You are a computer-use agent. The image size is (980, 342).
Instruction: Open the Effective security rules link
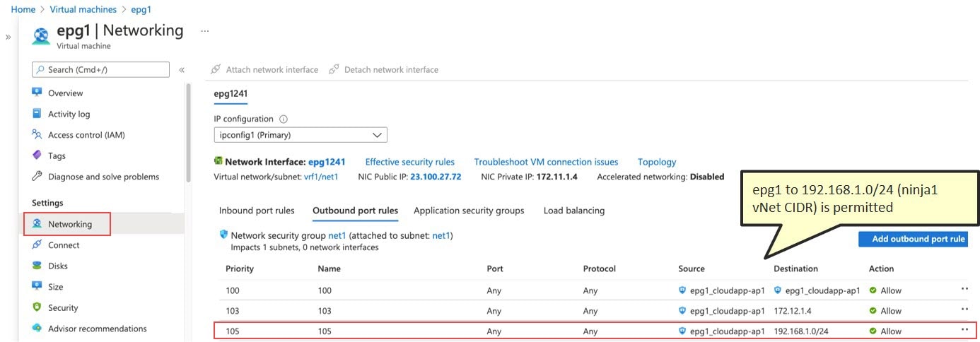pos(410,162)
